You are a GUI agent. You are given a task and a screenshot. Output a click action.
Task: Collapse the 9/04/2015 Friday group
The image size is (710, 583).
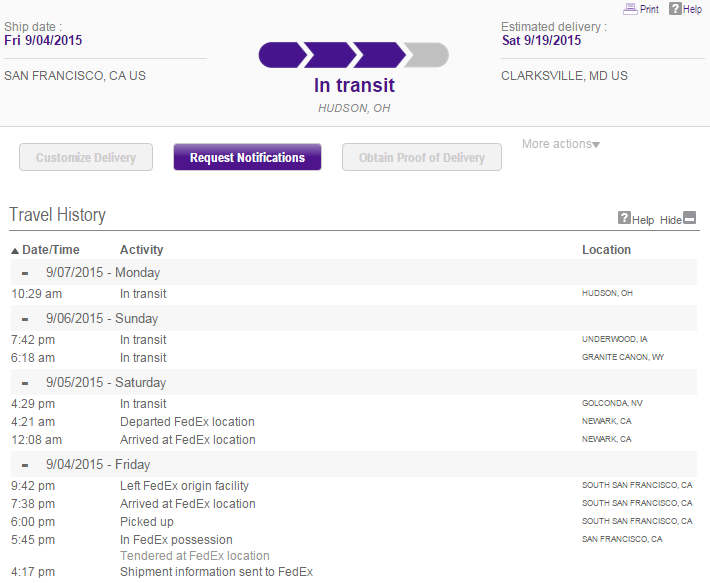[x=25, y=465]
